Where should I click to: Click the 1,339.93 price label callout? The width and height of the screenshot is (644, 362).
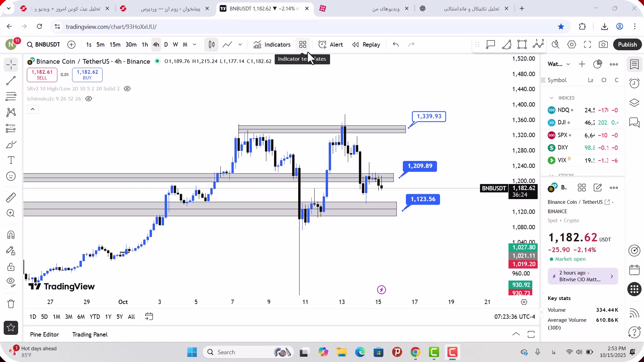(x=429, y=116)
